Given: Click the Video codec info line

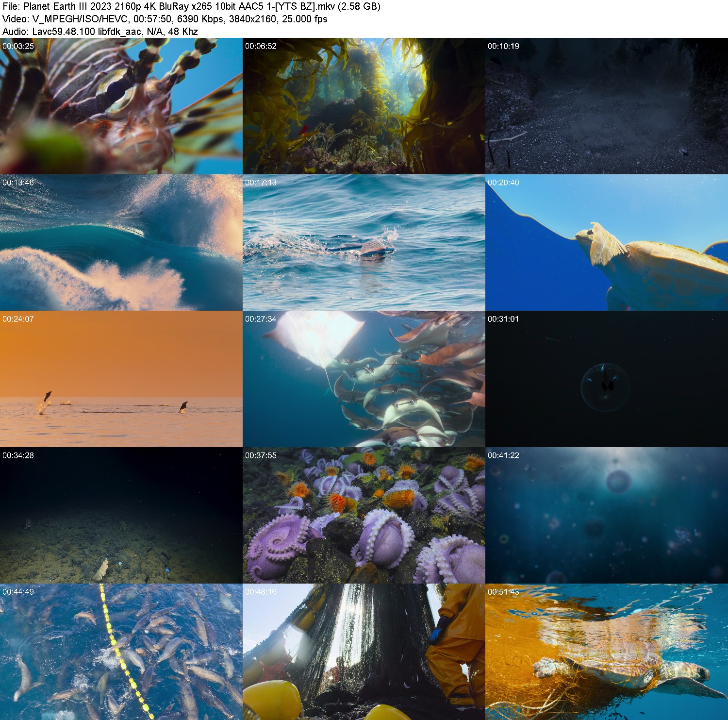Looking at the screenshot, I should coord(165,19).
